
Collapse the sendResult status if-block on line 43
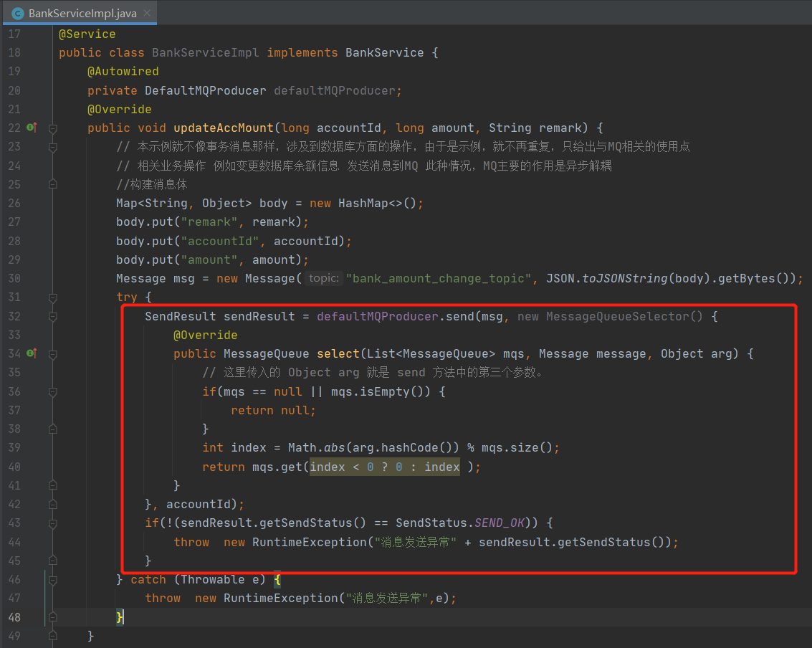click(x=52, y=523)
